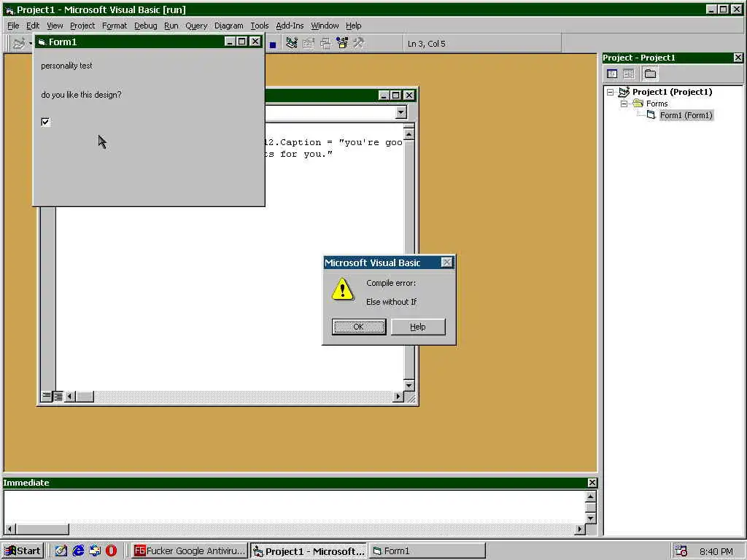This screenshot has width=747, height=560.
Task: Click code window horizontal scroll right arrow
Action: coord(398,396)
